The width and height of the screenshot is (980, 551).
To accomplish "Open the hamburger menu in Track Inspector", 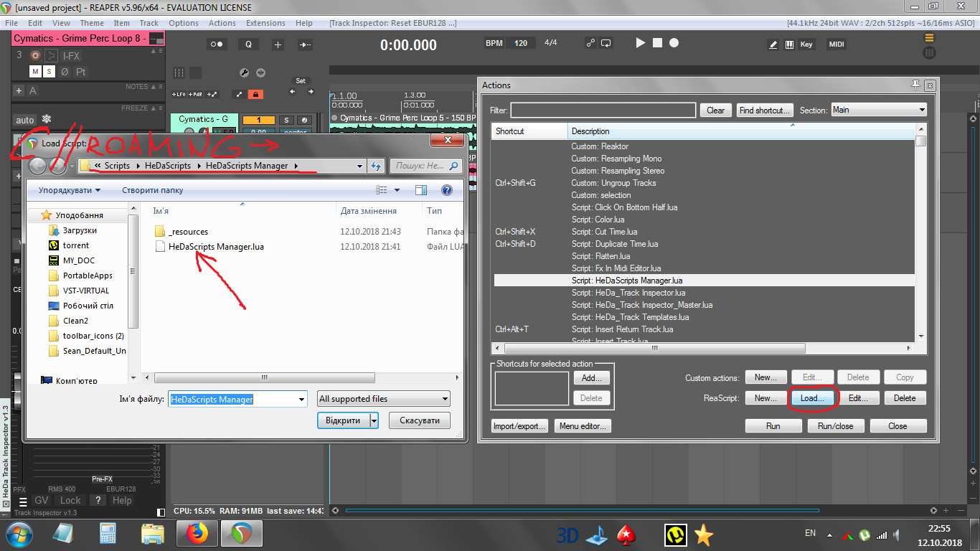I will [23, 501].
